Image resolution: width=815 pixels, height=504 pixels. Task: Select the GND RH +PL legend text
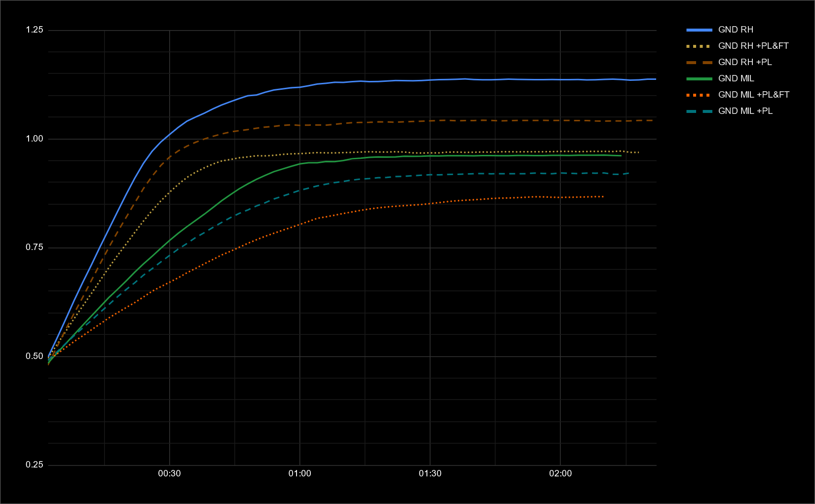coord(745,62)
